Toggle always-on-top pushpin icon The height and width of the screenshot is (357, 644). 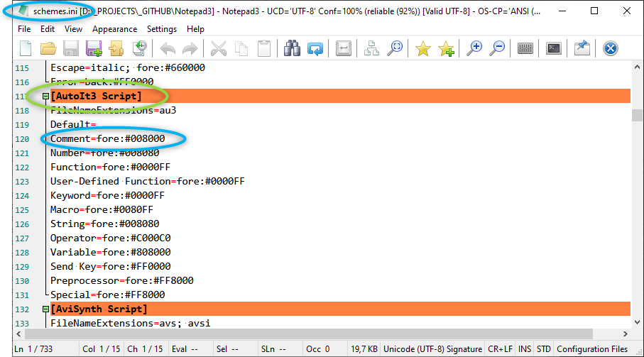click(x=582, y=48)
